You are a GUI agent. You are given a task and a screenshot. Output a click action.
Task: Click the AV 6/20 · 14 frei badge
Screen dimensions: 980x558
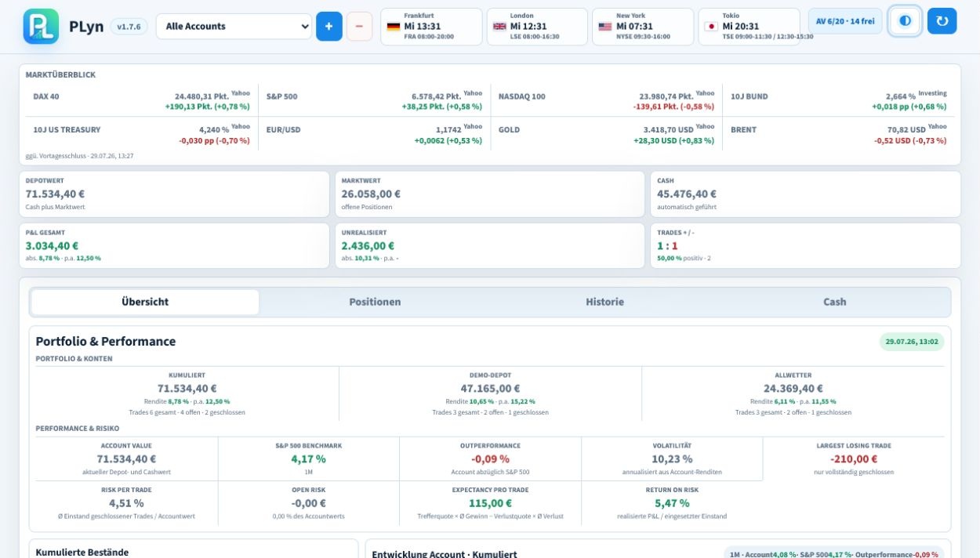(x=845, y=21)
